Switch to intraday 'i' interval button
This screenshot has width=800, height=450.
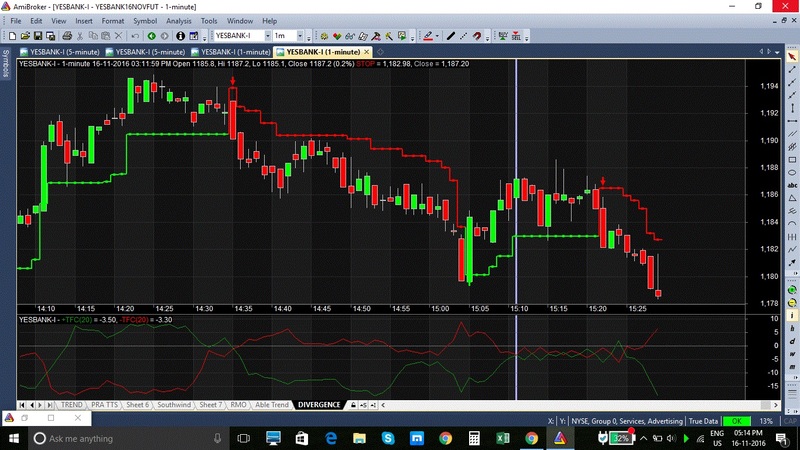(792, 315)
